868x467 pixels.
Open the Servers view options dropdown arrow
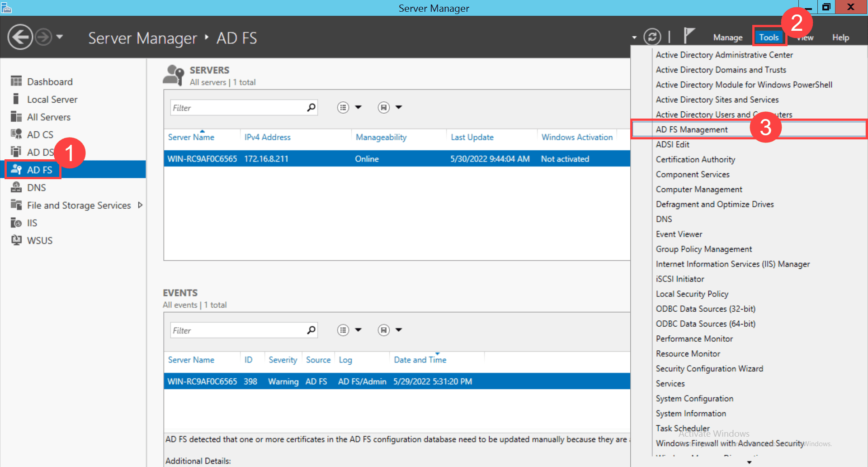(x=359, y=107)
